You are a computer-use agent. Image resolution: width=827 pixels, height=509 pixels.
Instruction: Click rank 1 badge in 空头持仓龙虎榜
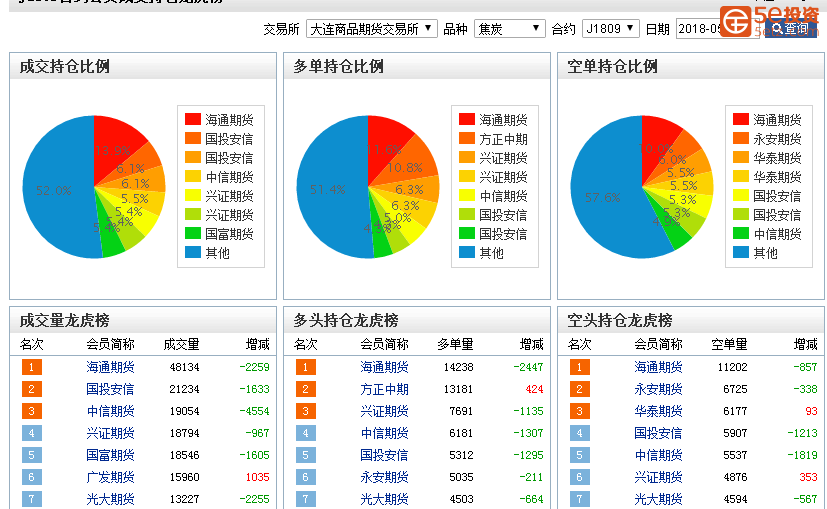point(580,367)
